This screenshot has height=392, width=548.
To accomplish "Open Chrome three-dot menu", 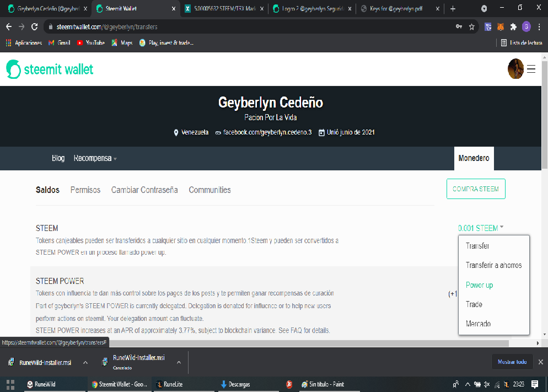I will click(x=539, y=26).
